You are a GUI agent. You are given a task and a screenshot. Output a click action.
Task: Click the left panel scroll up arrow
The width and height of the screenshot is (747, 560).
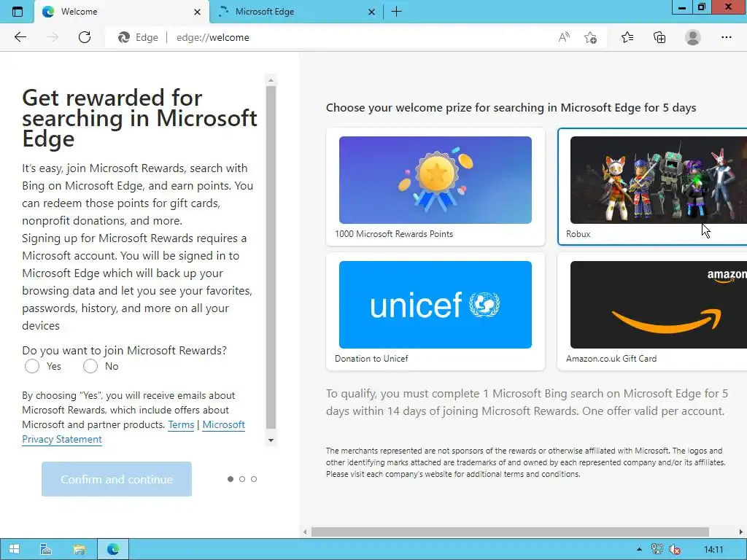click(271, 80)
